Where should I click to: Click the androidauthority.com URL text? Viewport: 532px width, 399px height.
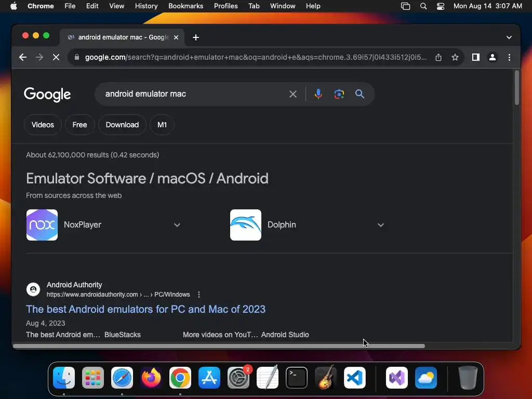[118, 295]
